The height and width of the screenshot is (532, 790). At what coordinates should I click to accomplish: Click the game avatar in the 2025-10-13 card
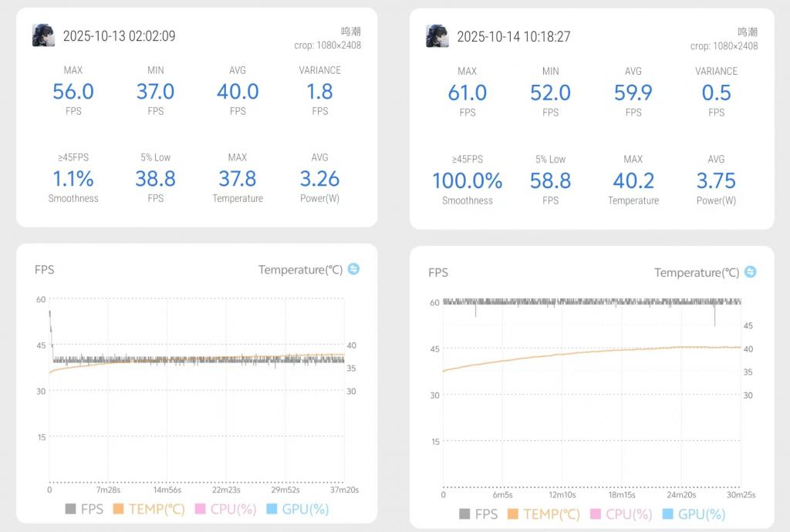pyautogui.click(x=43, y=35)
